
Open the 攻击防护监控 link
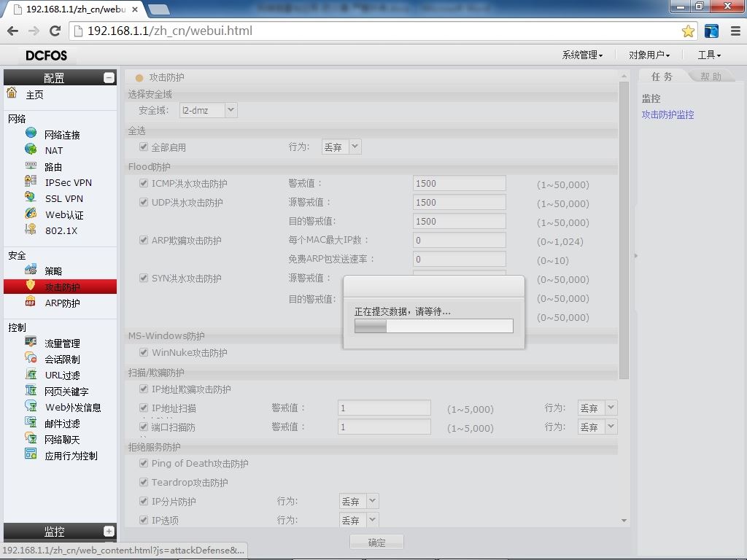[x=667, y=114]
